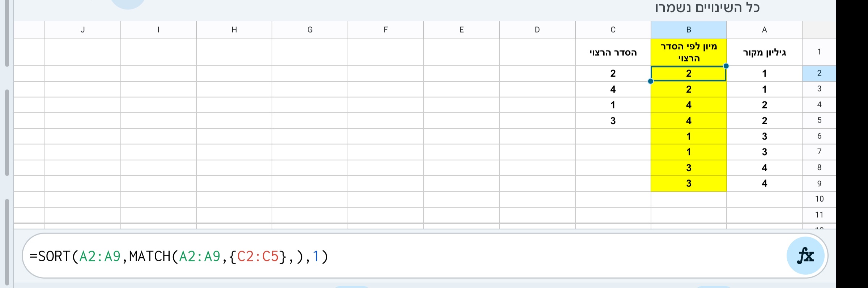Select cell C2 containing value 2
The image size is (868, 288).
613,73
